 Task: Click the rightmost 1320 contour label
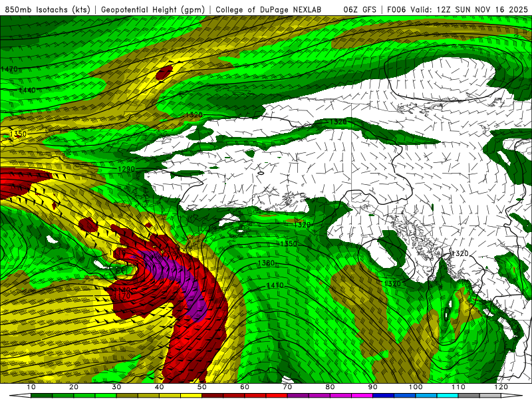click(x=460, y=253)
